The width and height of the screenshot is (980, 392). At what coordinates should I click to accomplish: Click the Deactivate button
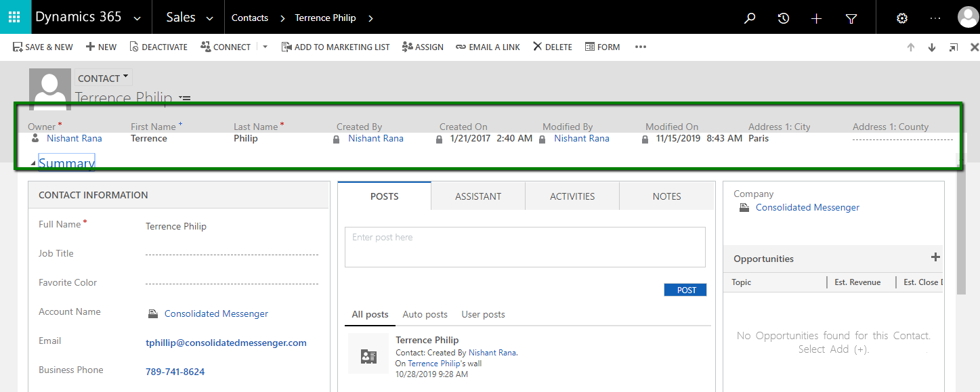[158, 47]
